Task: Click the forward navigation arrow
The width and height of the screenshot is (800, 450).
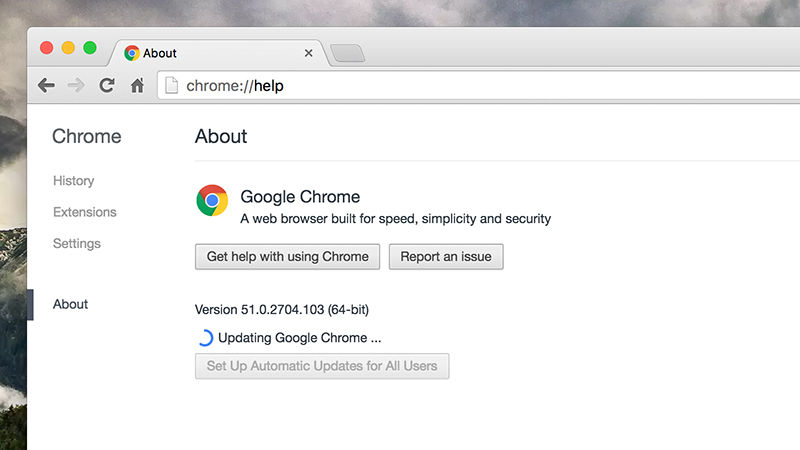Action: pos(76,86)
